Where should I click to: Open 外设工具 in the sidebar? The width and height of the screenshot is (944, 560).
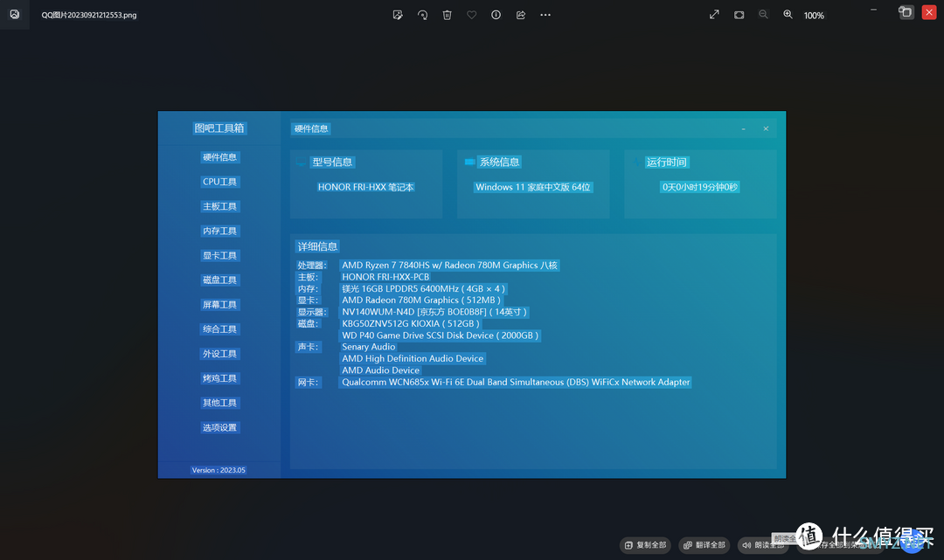click(x=219, y=354)
